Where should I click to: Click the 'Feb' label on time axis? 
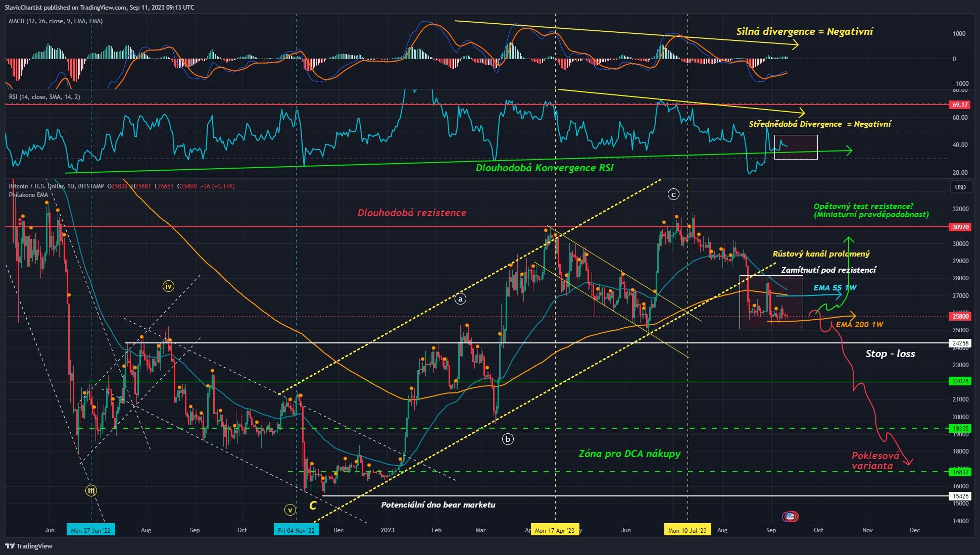[x=436, y=530]
